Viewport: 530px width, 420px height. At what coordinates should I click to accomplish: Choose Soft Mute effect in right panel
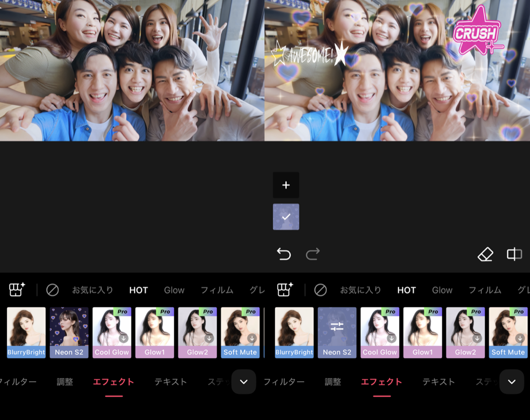(508, 332)
